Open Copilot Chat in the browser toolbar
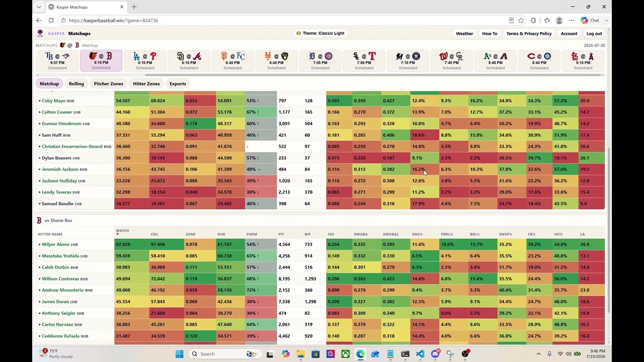644x362 pixels. pyautogui.click(x=590, y=21)
